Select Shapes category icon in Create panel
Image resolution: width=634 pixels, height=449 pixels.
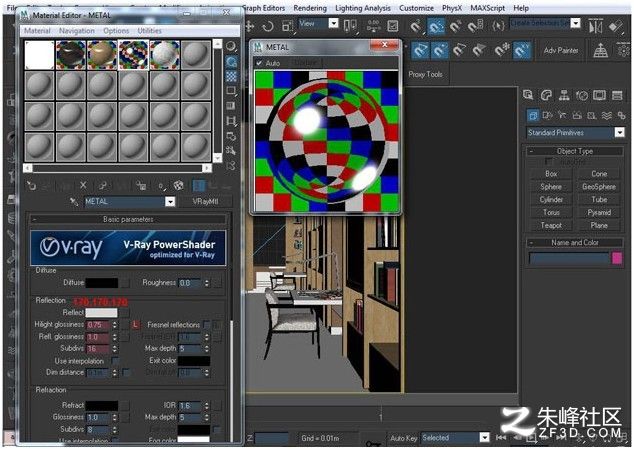pos(547,116)
